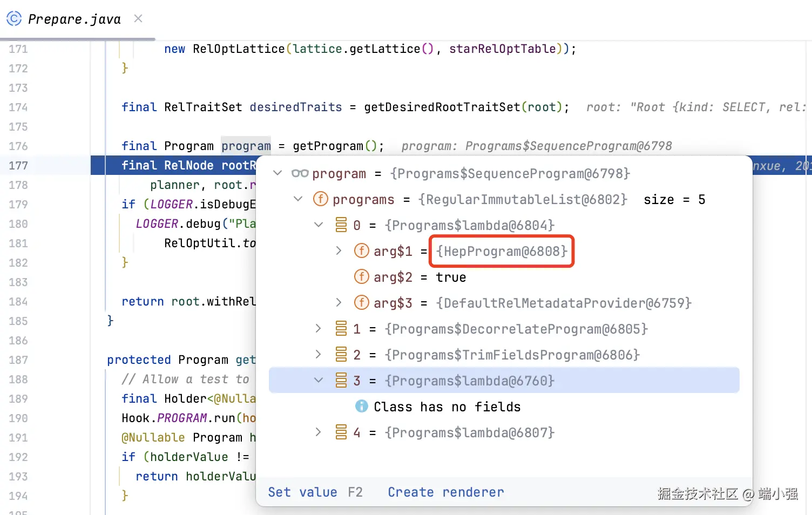Collapse the programs list node
This screenshot has height=515, width=812.
(x=297, y=199)
